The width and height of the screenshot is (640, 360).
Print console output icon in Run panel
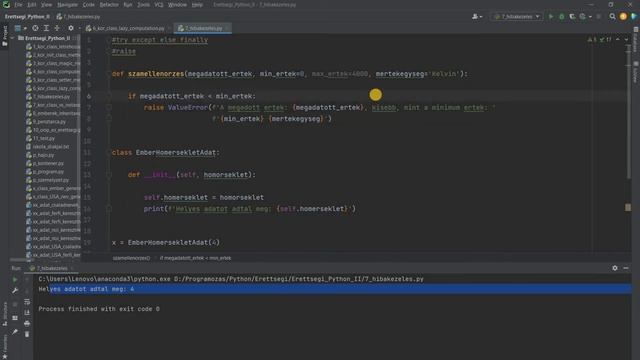[27, 324]
